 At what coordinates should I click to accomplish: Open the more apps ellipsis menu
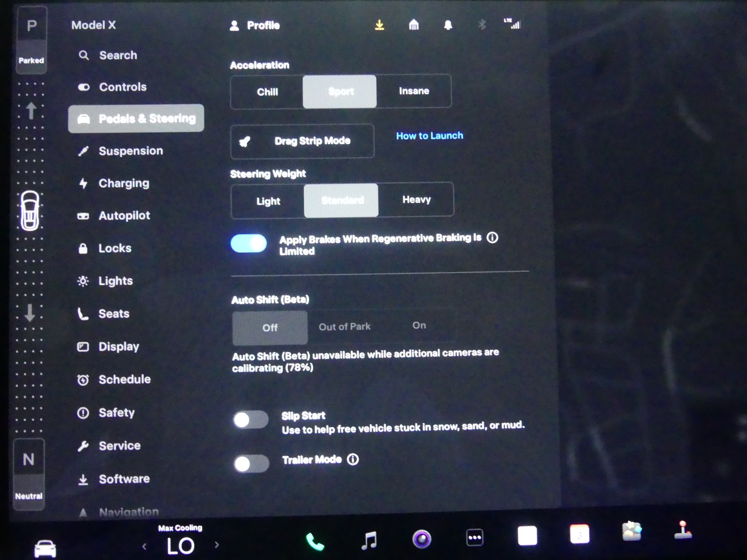475,538
